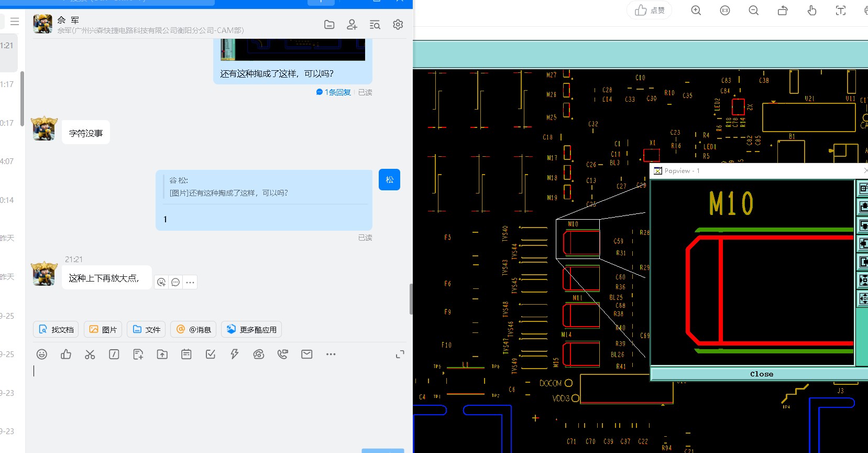Viewport: 868px width, 453px height.
Task: Reply to the '这种上下再放大点' message
Action: tap(176, 282)
